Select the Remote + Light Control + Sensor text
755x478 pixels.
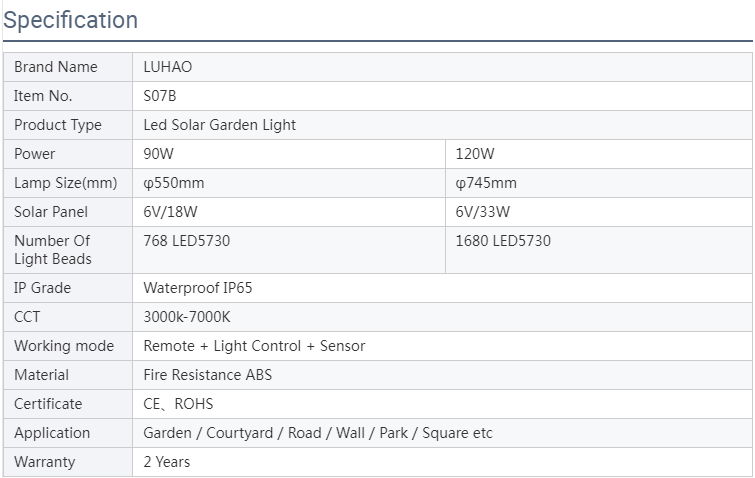point(255,346)
